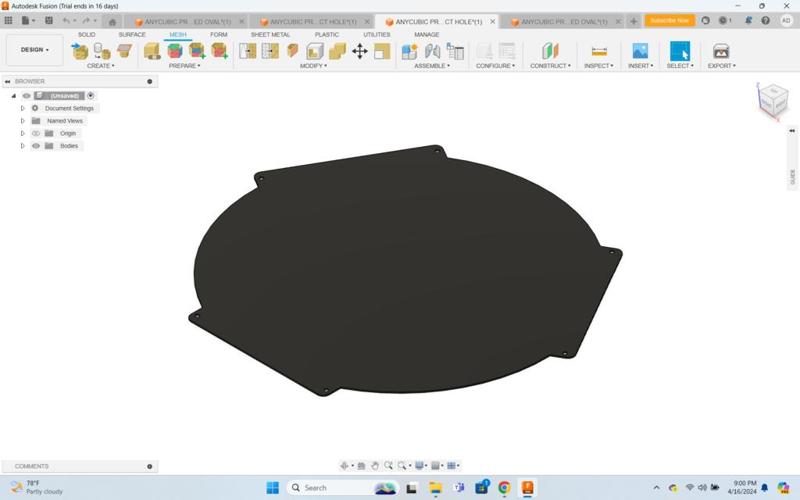
Task: Toggle visibility of the Bodies folder
Action: point(36,146)
